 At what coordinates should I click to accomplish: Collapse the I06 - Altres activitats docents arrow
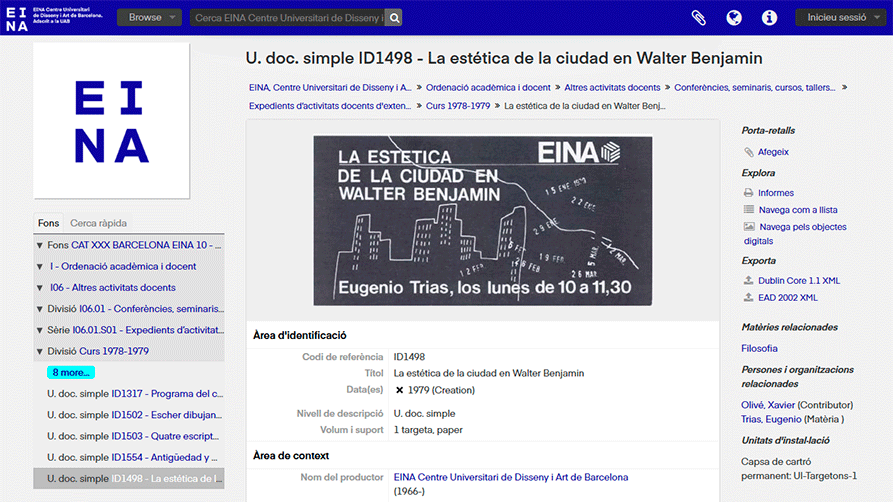40,288
